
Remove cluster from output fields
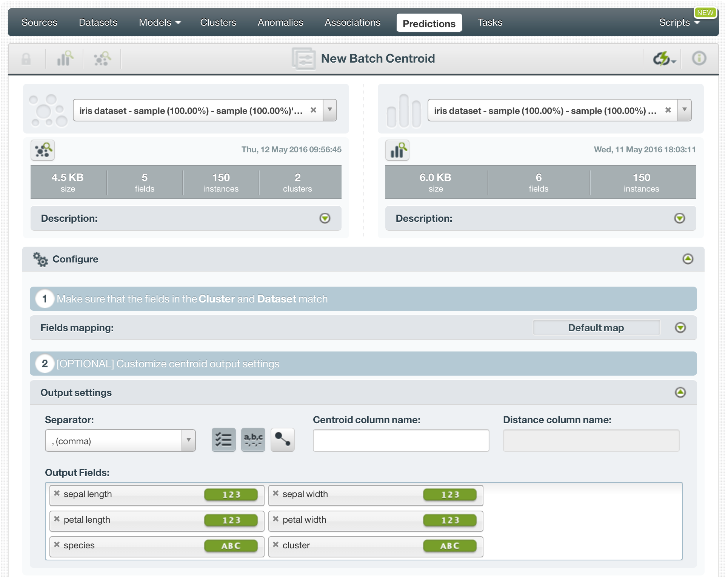[x=276, y=545]
